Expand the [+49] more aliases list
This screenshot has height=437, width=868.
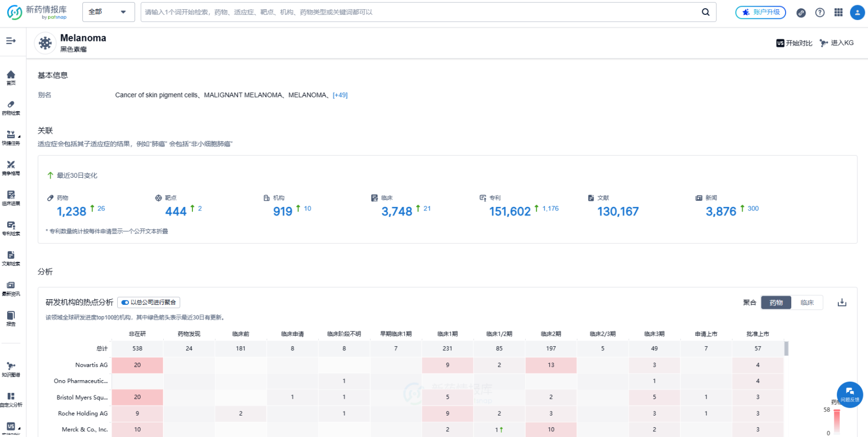pyautogui.click(x=340, y=95)
